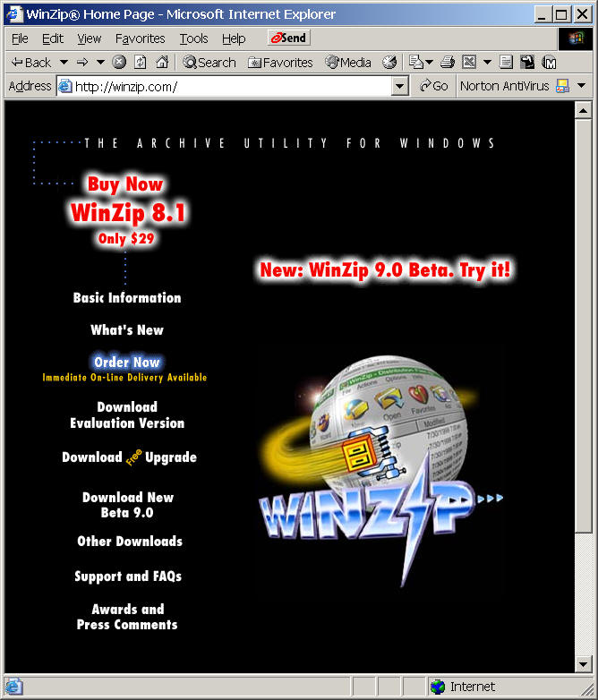Open the Basic Information link
Viewport: 598px width, 700px height.
(127, 298)
